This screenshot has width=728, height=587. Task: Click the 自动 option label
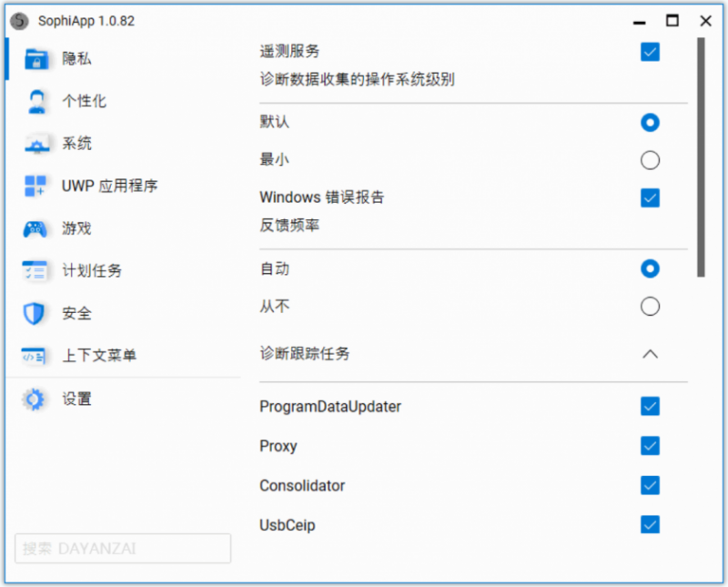(275, 268)
